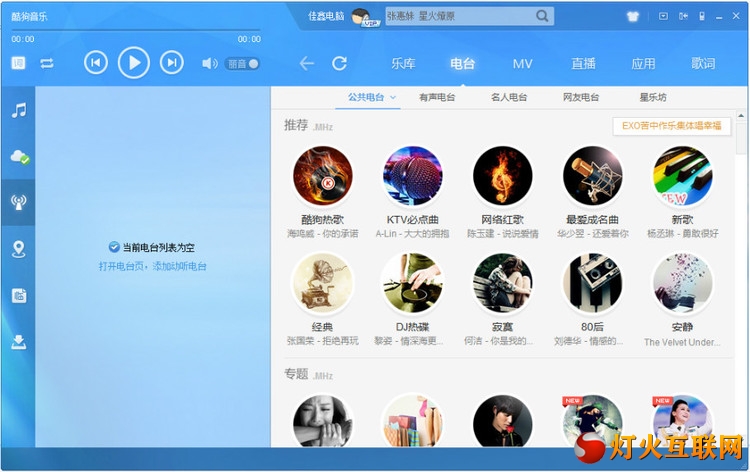The image size is (750, 472).
Task: Play the KTV必点曲 radio station
Action: pyautogui.click(x=412, y=176)
